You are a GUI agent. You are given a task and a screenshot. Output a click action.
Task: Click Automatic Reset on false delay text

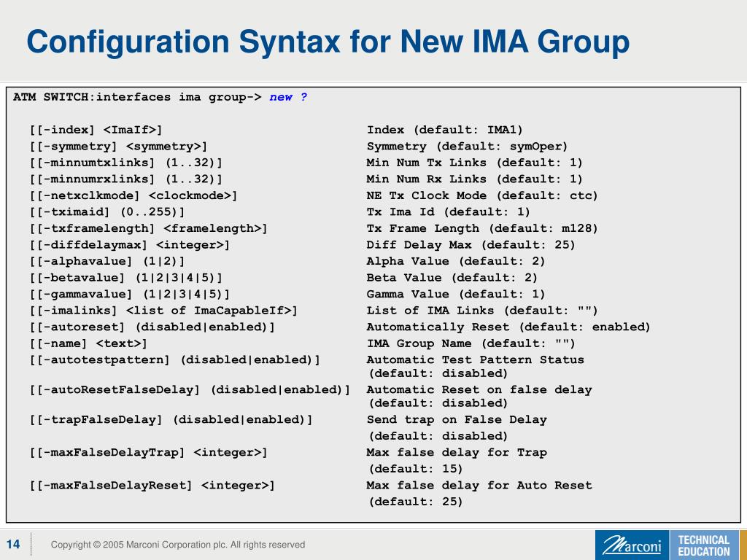pyautogui.click(x=479, y=390)
